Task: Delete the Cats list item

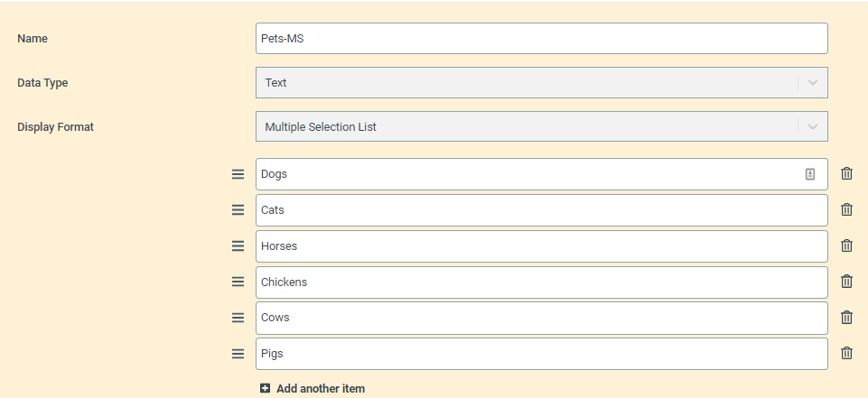Action: point(846,209)
